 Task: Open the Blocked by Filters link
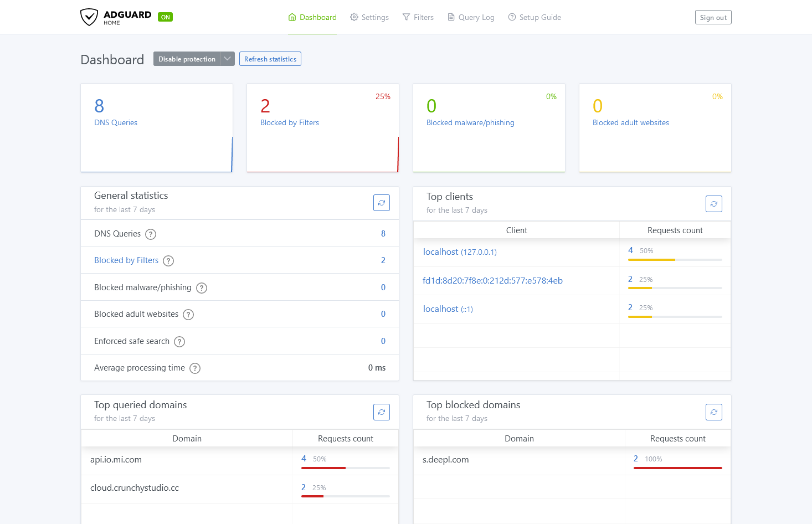click(x=126, y=260)
